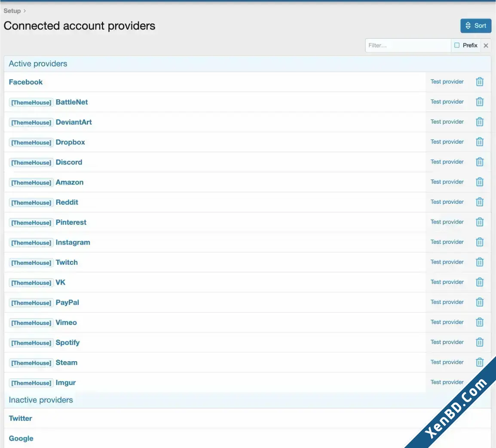
Task: Open the Vimeo provider settings
Action: click(x=66, y=322)
